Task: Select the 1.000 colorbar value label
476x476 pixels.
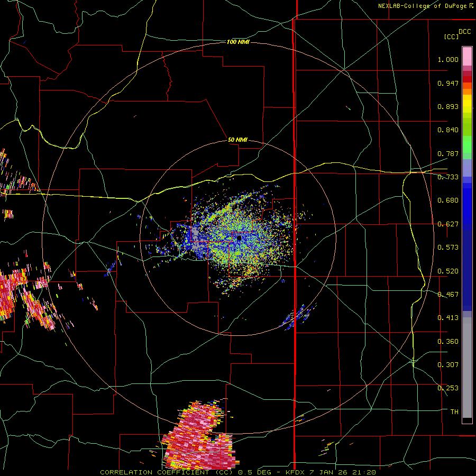Action: [x=448, y=59]
